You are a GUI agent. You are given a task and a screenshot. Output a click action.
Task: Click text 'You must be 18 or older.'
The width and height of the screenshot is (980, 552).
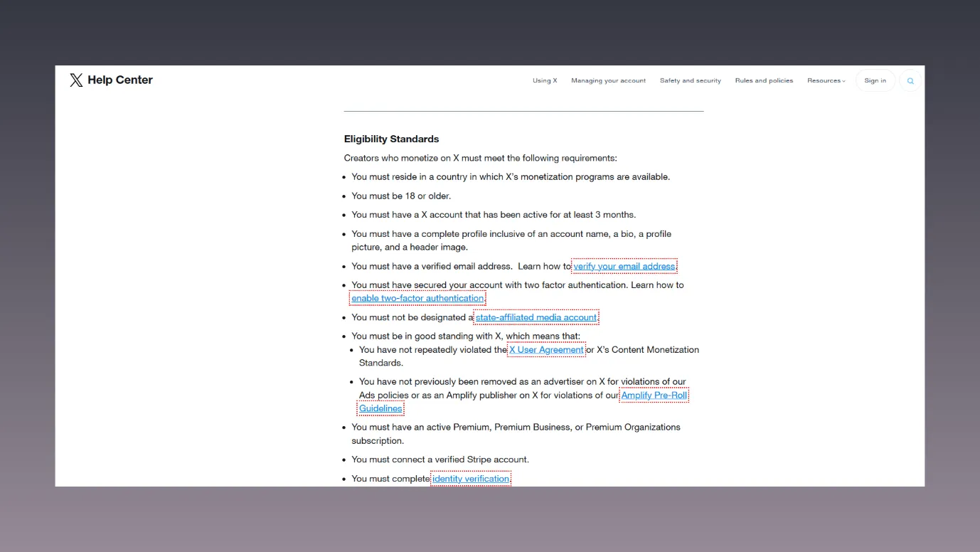click(401, 196)
